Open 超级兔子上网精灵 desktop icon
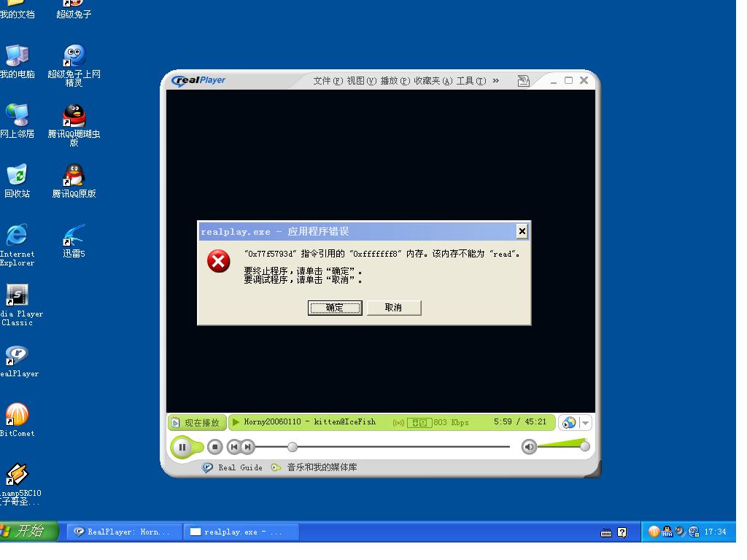The width and height of the screenshot is (747, 560). click(x=74, y=66)
